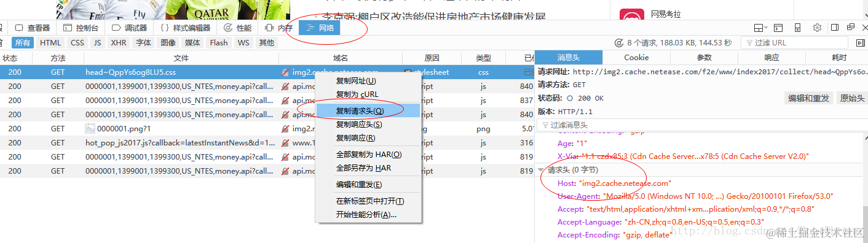This screenshot has width=868, height=243.
Task: Open the 性能 performance tab
Action: pos(238,28)
